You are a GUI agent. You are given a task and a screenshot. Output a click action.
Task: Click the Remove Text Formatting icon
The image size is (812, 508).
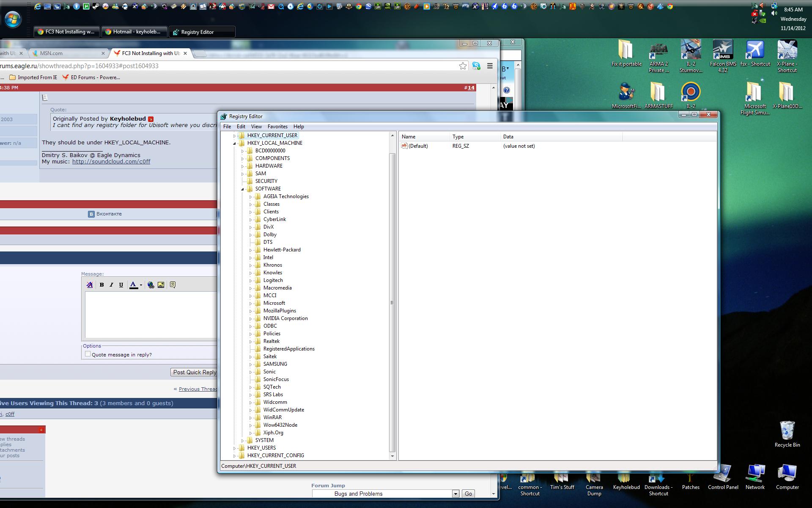pyautogui.click(x=90, y=285)
